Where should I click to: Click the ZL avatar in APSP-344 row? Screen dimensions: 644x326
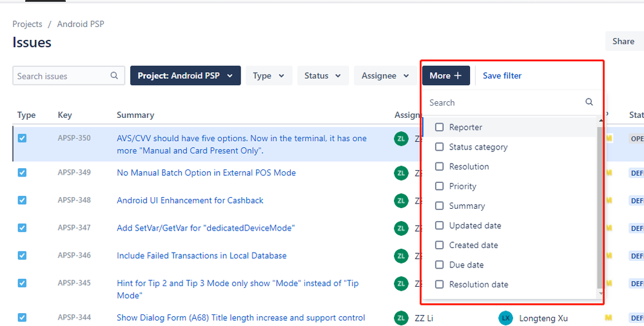click(401, 318)
